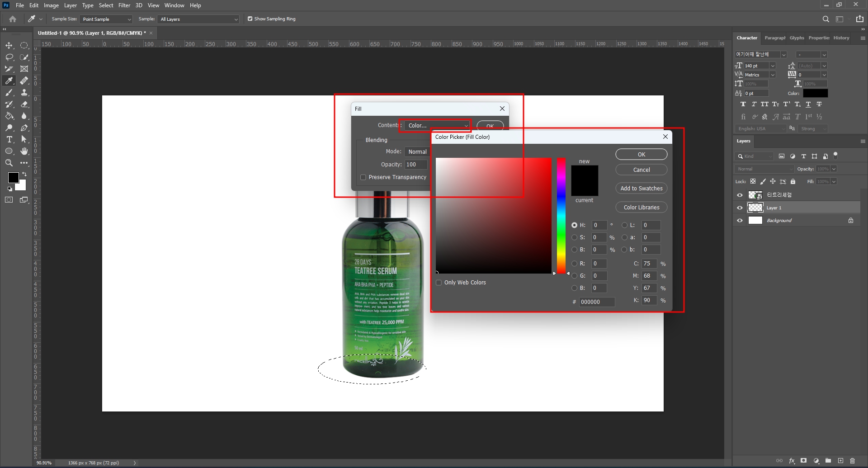This screenshot has width=868, height=468.
Task: Select the Clone Stamp tool
Action: tap(24, 93)
